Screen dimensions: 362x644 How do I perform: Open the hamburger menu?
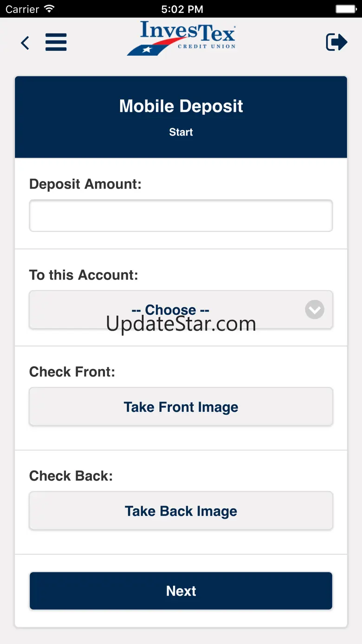point(56,42)
